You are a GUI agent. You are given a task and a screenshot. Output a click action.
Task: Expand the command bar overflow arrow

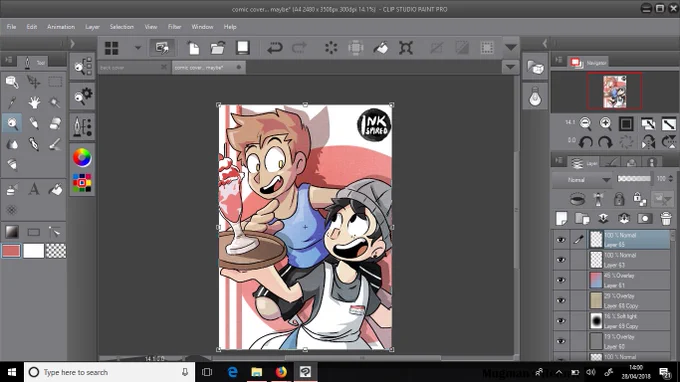(x=511, y=47)
